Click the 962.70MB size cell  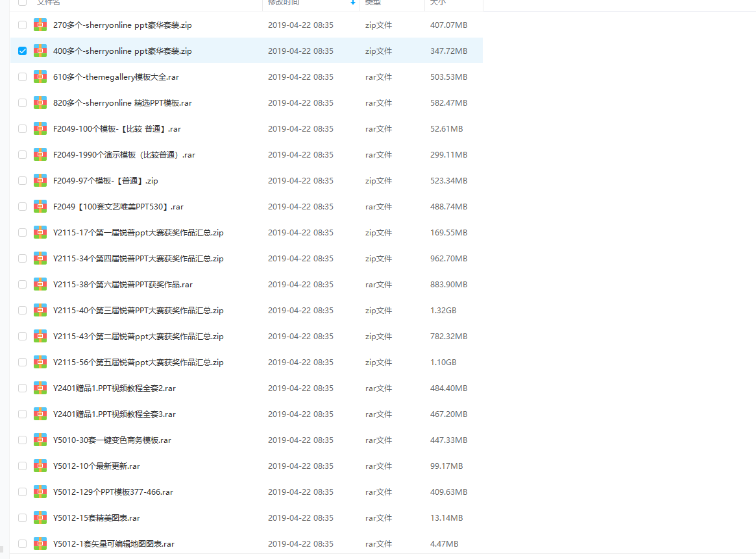tap(449, 258)
